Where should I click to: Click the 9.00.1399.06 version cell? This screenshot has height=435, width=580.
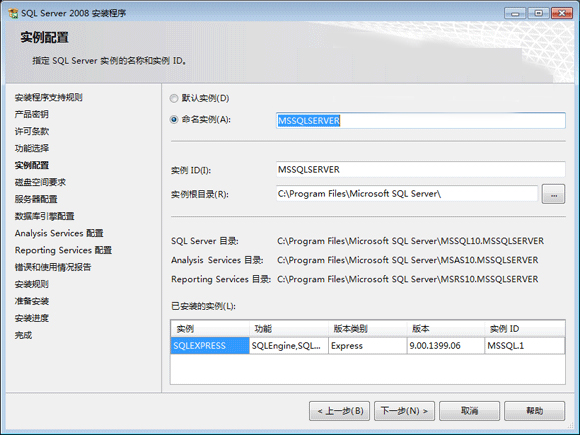click(446, 346)
